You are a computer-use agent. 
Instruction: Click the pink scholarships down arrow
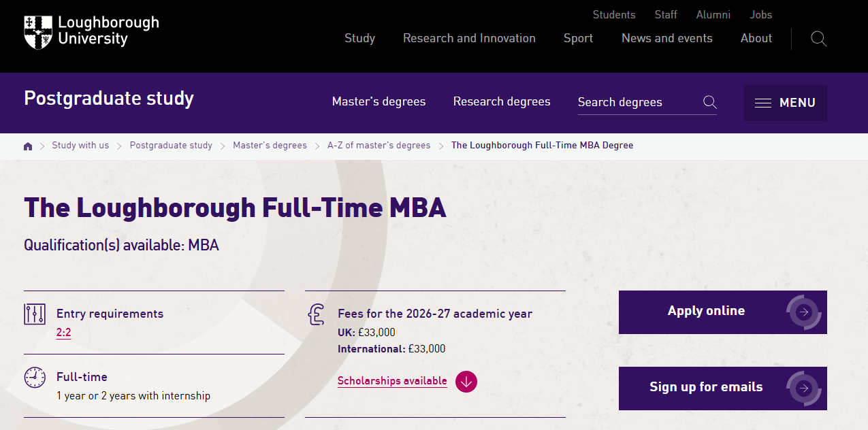[x=466, y=381]
